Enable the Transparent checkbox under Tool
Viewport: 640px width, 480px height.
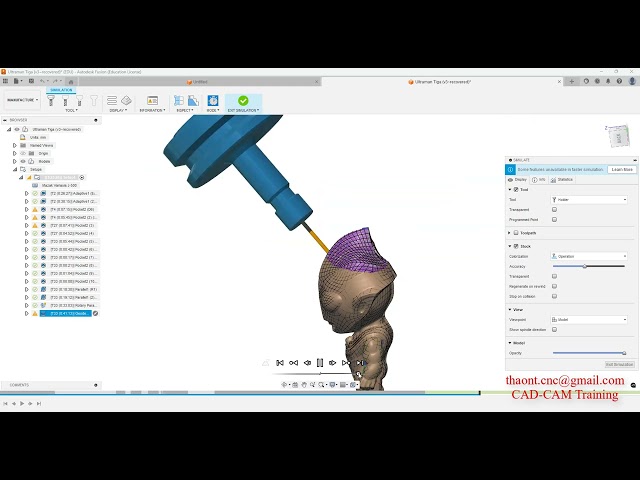[x=554, y=209]
